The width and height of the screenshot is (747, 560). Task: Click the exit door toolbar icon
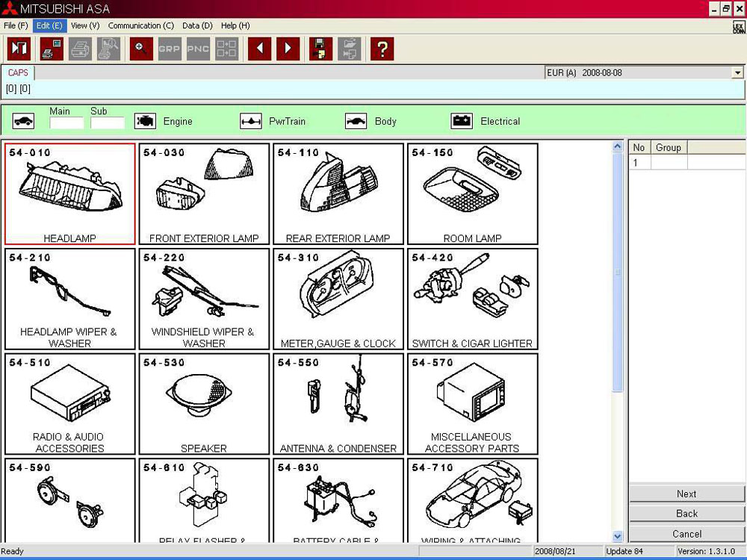tap(19, 49)
